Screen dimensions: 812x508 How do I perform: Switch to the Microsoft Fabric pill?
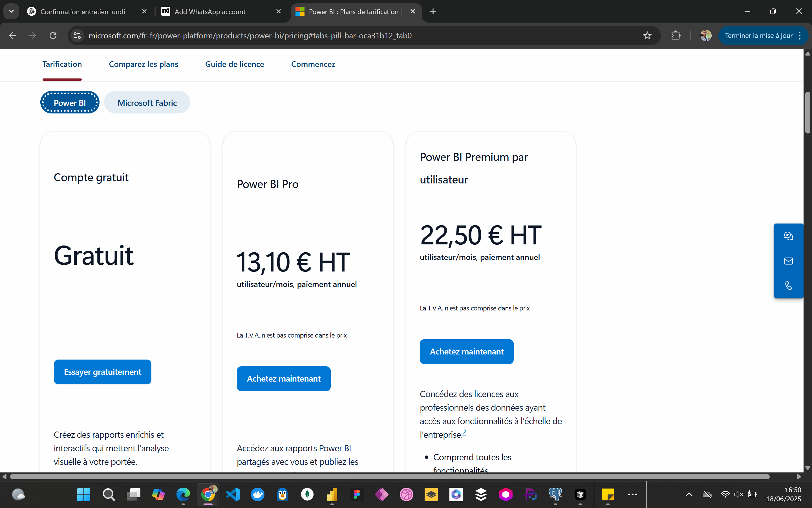pyautogui.click(x=147, y=102)
